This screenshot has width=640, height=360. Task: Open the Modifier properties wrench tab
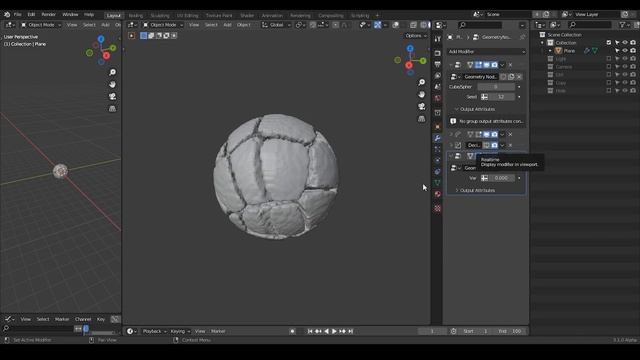[438, 138]
